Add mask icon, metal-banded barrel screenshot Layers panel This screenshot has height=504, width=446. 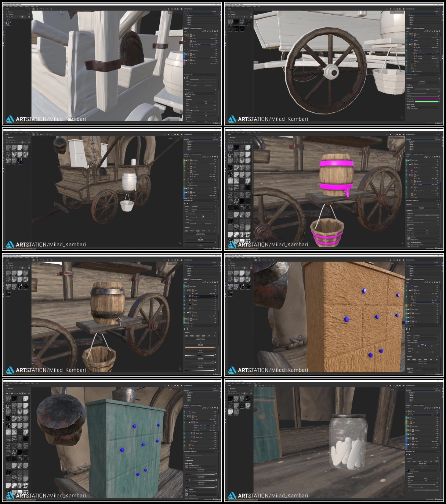tap(205, 282)
